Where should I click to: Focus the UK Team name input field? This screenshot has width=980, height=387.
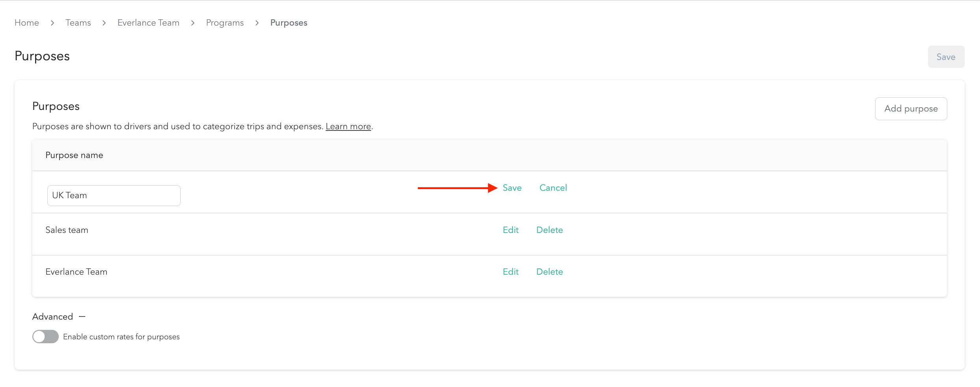point(114,195)
